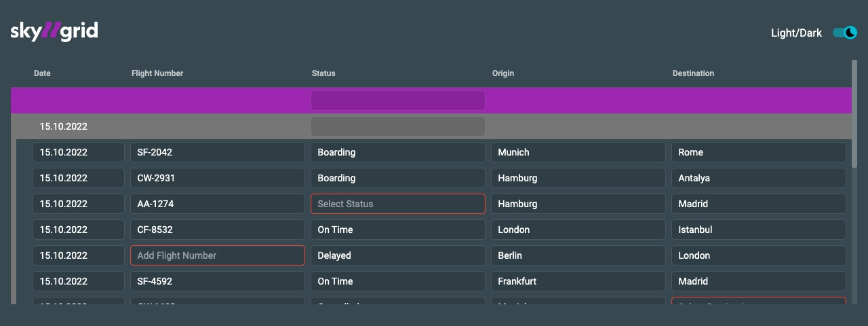Viewport: 868px width, 326px height.
Task: Open London origin for flight CF-8532
Action: tap(578, 230)
